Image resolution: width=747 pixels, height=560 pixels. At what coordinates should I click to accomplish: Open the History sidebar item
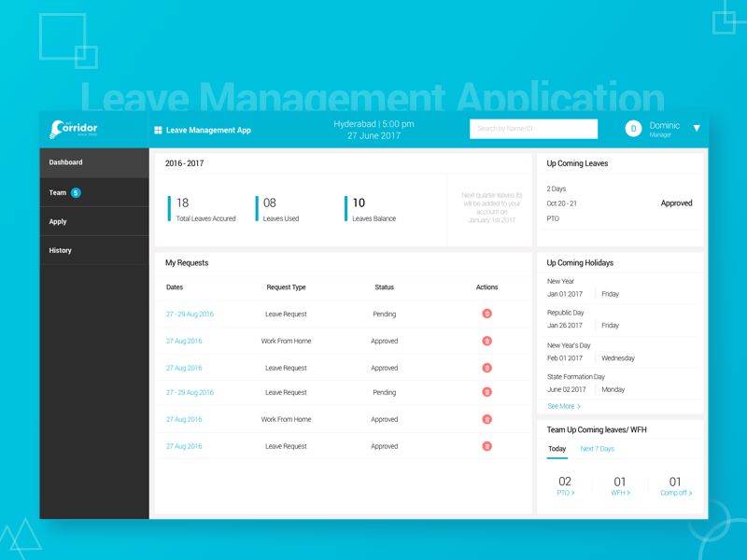[x=94, y=250]
